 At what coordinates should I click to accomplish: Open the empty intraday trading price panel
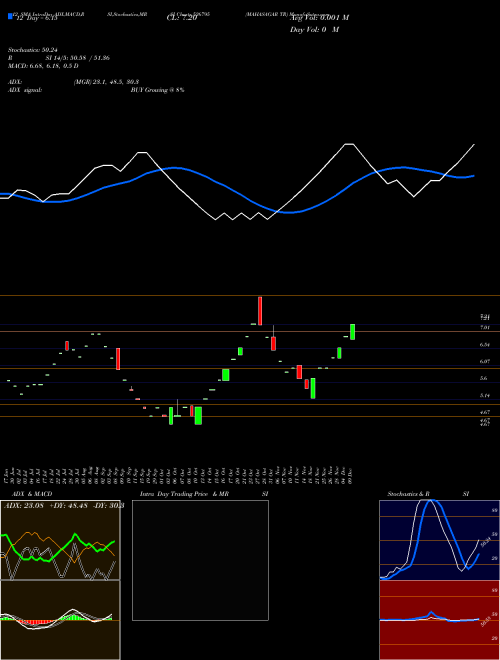[200, 560]
